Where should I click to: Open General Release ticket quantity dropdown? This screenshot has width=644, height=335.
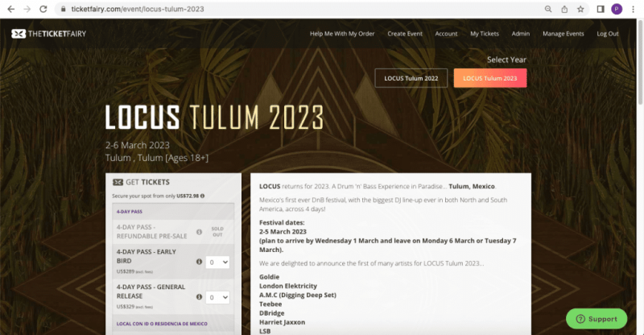(x=217, y=297)
